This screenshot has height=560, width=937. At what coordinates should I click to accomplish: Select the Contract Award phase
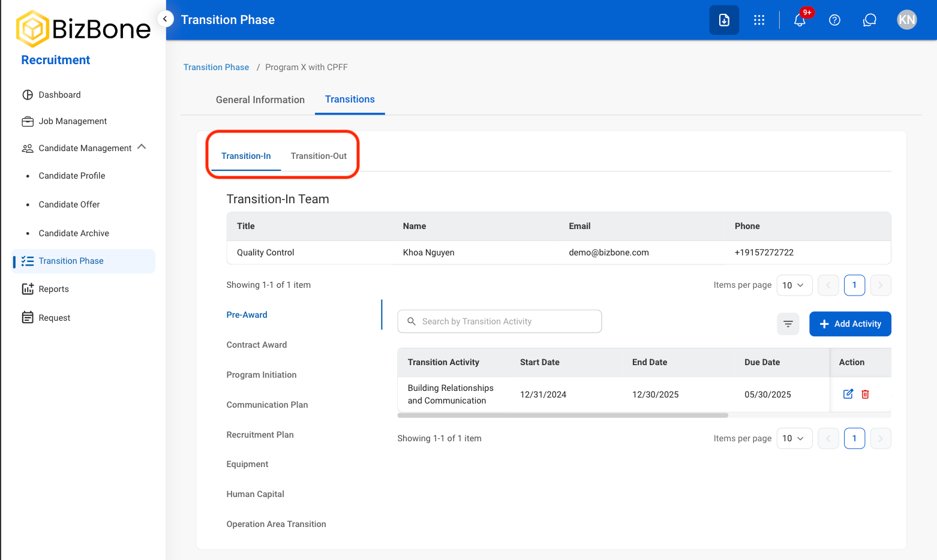257,345
